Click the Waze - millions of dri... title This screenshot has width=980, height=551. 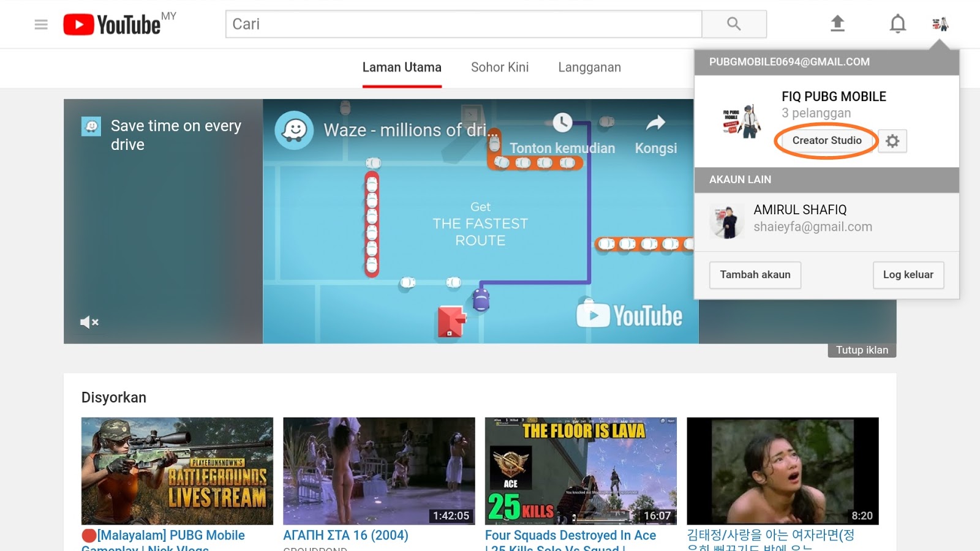(x=412, y=130)
